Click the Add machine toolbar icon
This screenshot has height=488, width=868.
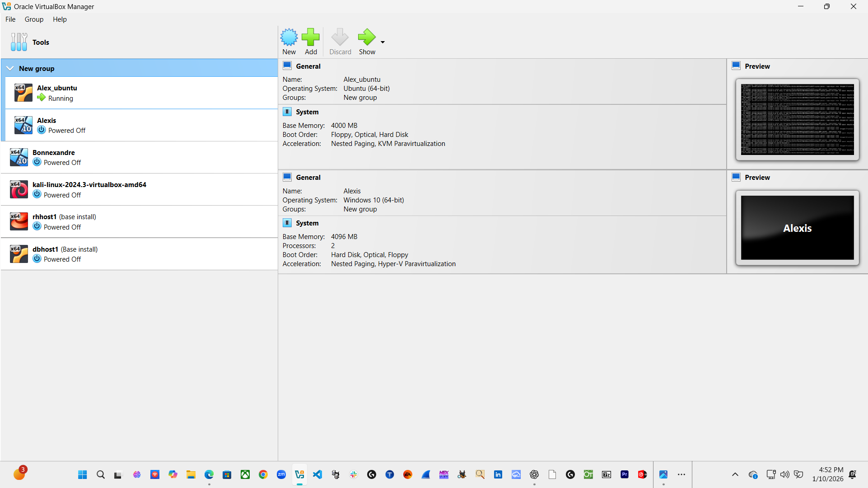(x=310, y=38)
